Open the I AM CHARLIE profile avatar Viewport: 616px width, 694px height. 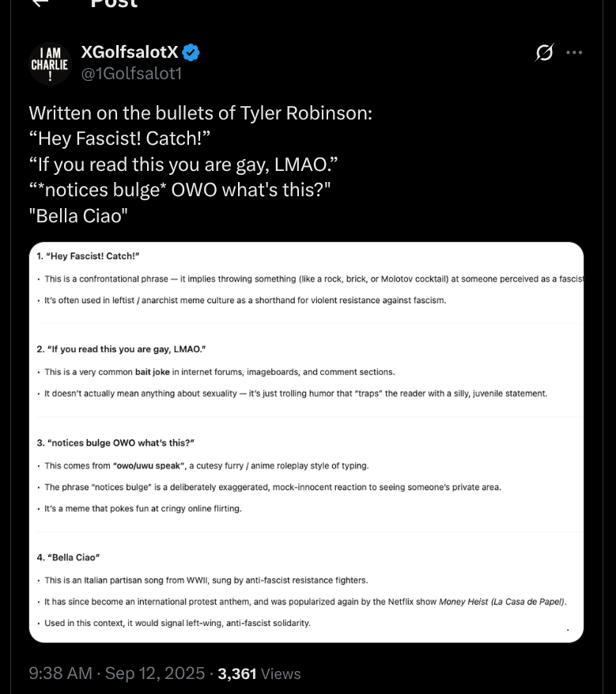click(50, 63)
